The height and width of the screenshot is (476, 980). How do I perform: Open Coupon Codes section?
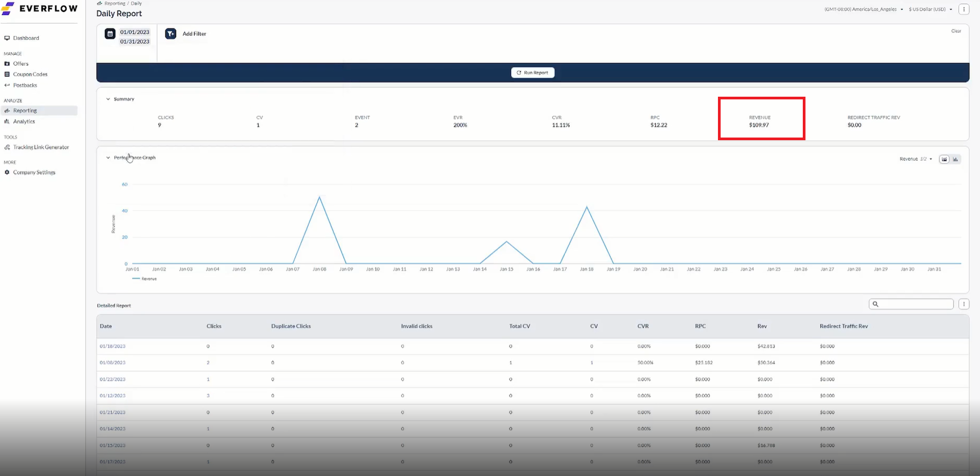tap(30, 74)
